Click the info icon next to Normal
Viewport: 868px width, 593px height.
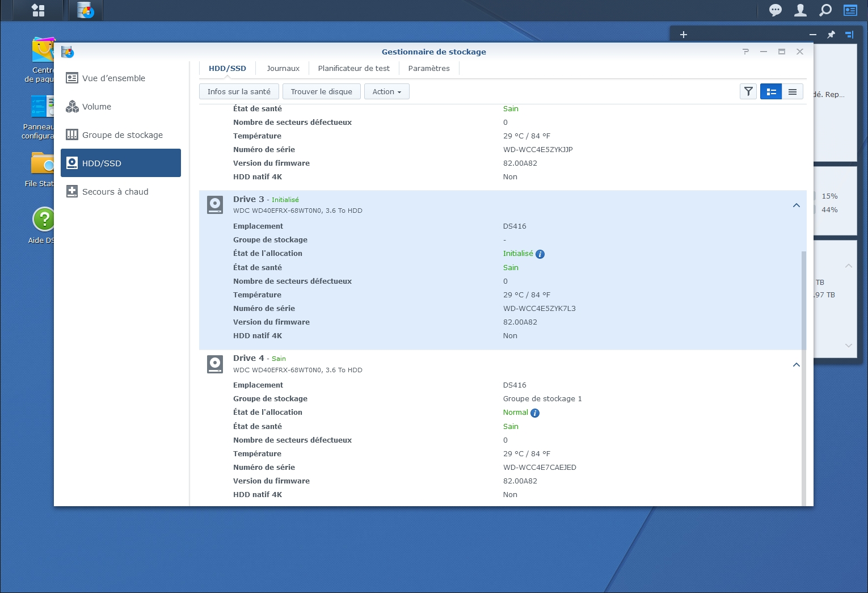pos(535,413)
